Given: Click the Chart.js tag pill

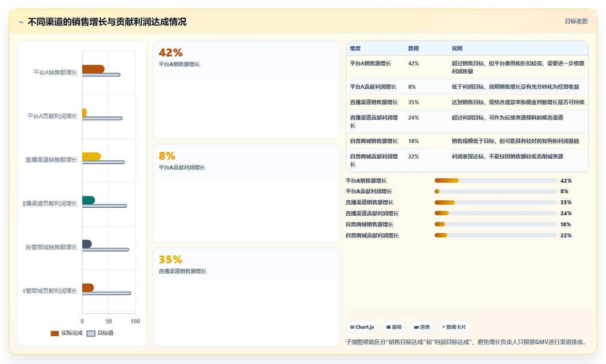Looking at the screenshot, I should (x=362, y=327).
